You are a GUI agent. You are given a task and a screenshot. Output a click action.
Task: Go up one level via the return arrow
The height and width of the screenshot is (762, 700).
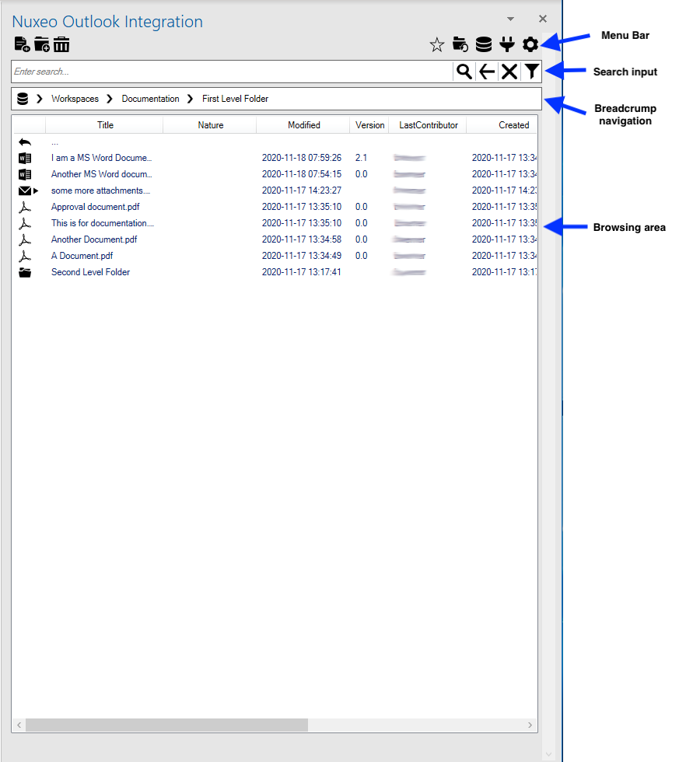(25, 142)
